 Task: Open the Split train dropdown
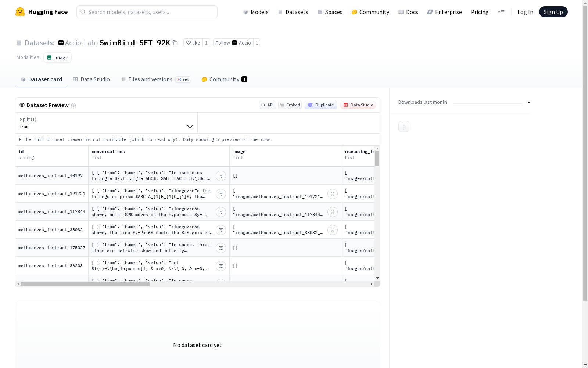point(106,123)
